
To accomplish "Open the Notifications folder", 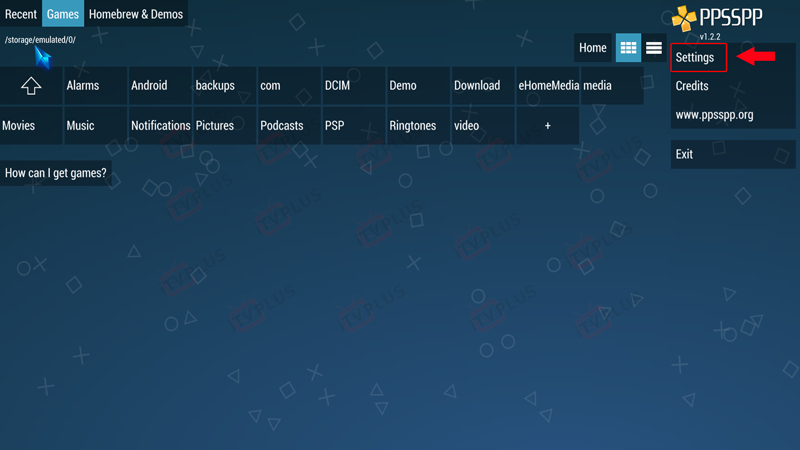I will (161, 126).
